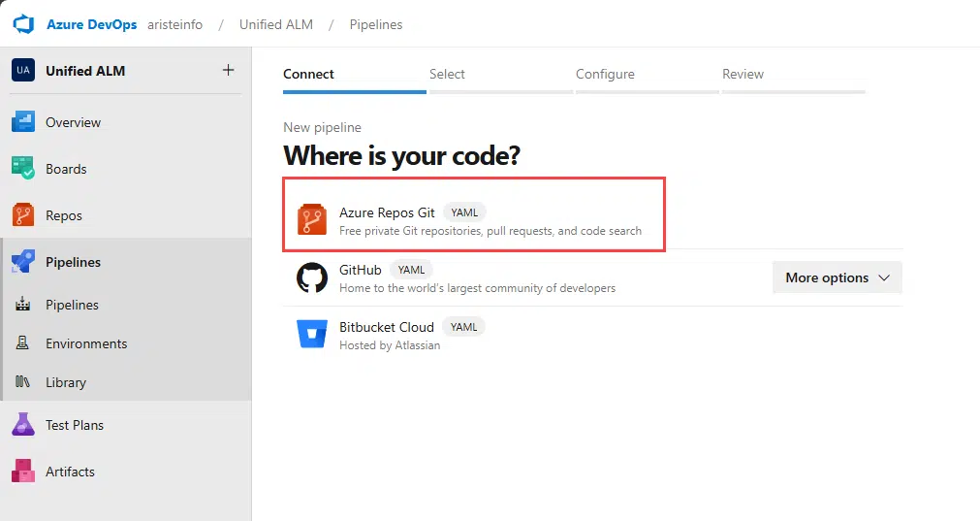This screenshot has width=980, height=521.
Task: Click the Bitbucket Cloud bucket icon
Action: (x=312, y=334)
